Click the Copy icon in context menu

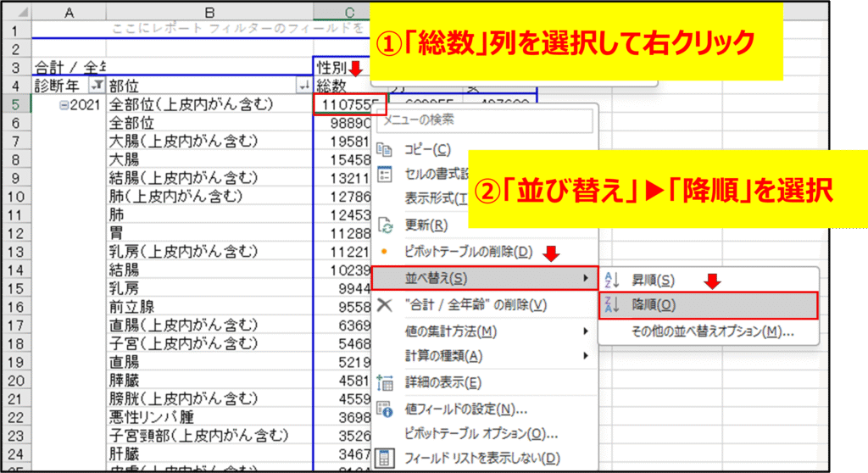pyautogui.click(x=385, y=150)
